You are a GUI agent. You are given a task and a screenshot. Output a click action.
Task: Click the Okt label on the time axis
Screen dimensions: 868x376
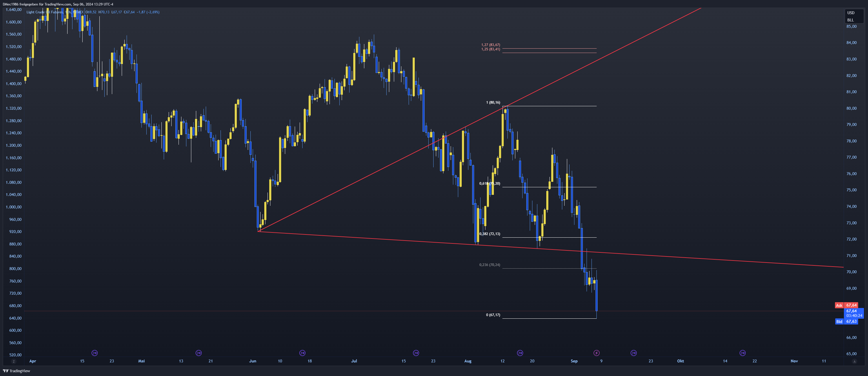(681, 361)
